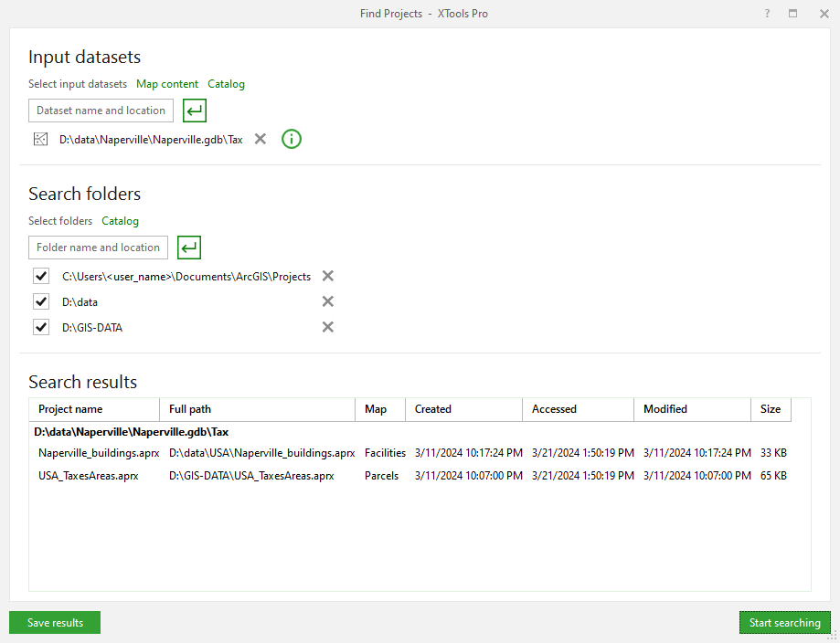The image size is (840, 643).
Task: Sort results by Project name column
Action: (x=94, y=409)
